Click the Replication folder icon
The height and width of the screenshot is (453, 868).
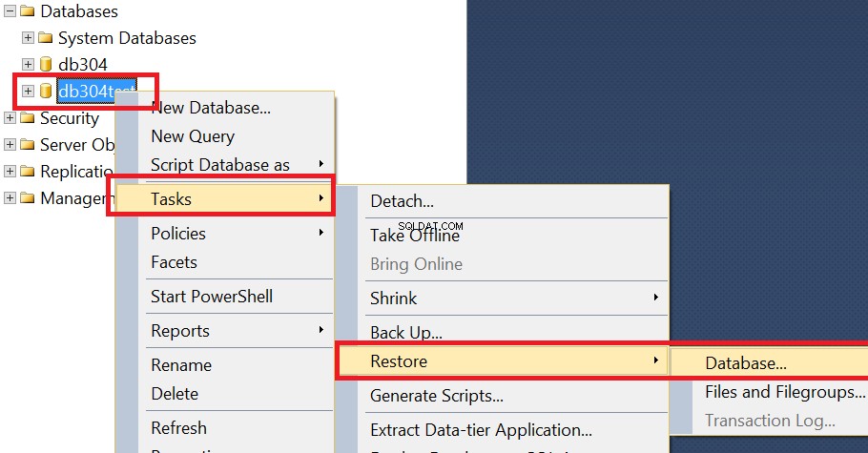(27, 171)
